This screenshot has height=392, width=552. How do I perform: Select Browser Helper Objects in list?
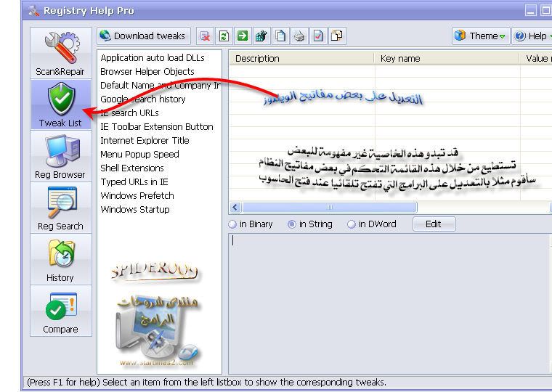[147, 71]
